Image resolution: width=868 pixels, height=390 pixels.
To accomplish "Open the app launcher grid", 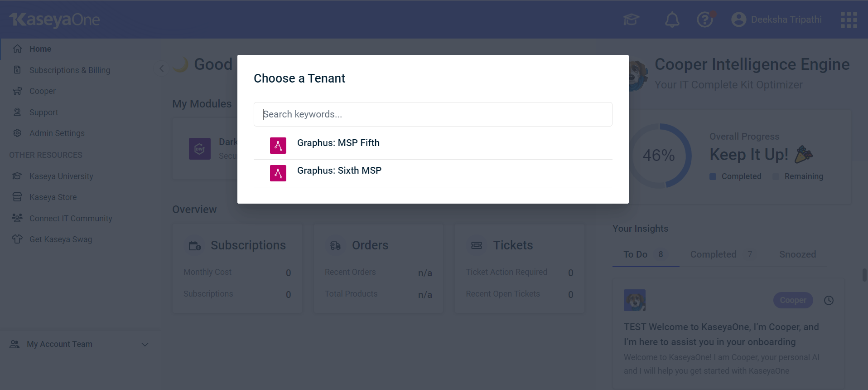I will pyautogui.click(x=848, y=19).
